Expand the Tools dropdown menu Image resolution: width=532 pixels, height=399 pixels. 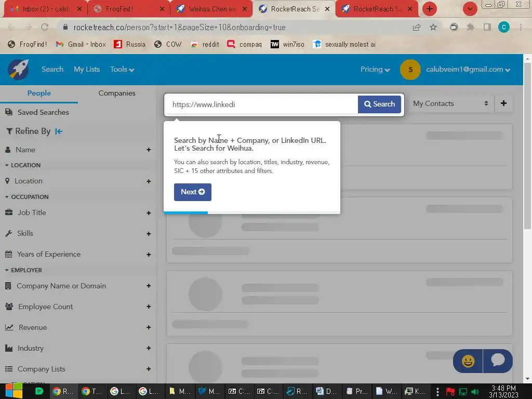pos(122,69)
